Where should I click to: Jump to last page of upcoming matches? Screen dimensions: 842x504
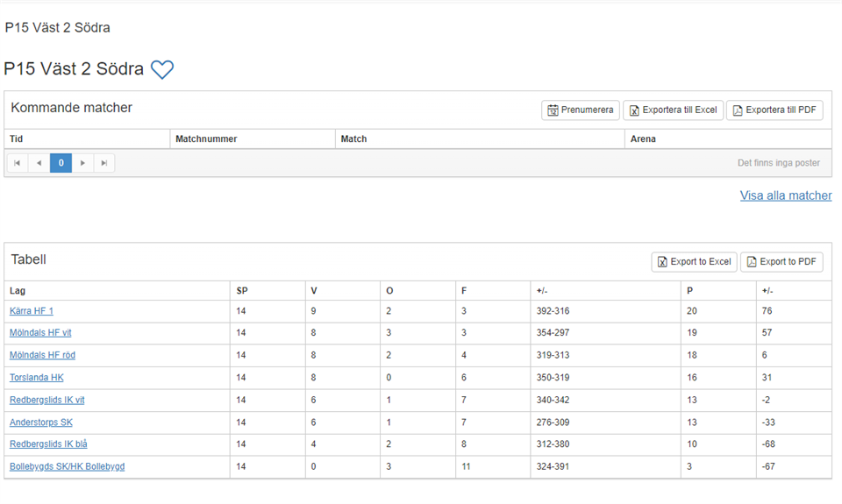(104, 163)
